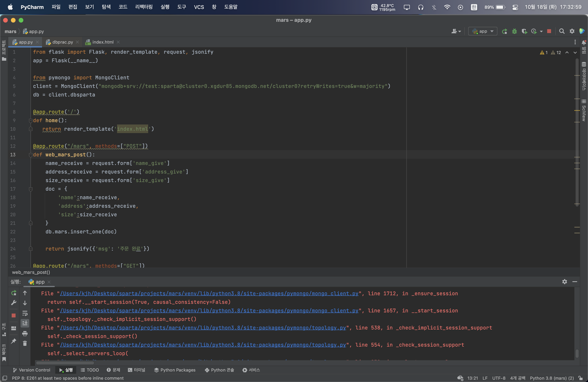Open Run panel options gear
Image resolution: width=588 pixels, height=382 pixels.
coord(564,282)
